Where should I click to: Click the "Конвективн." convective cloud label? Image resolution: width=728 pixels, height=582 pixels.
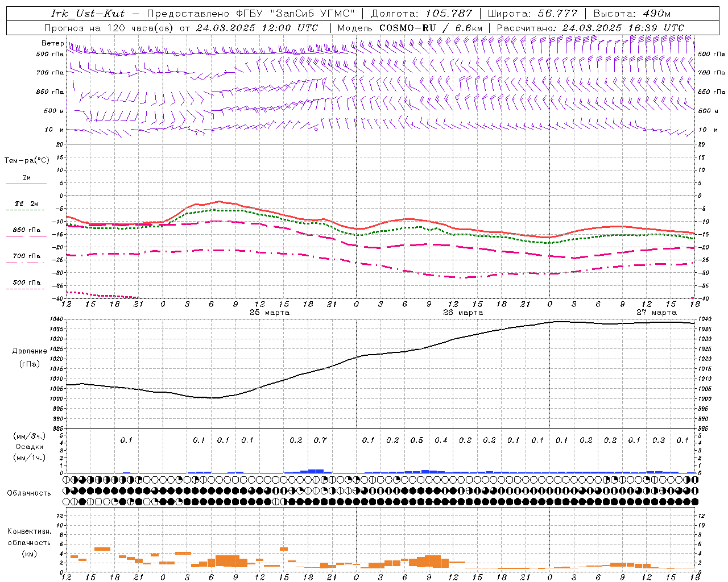point(29,531)
